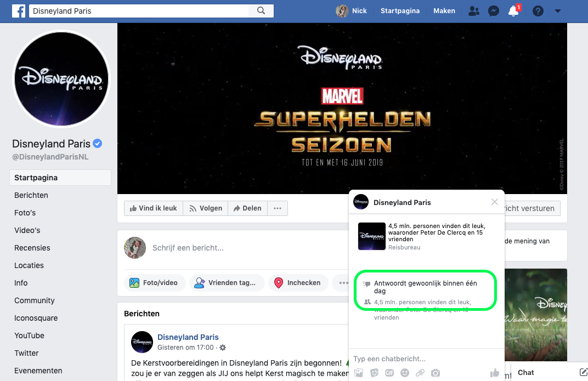Click the Delen button

[247, 208]
